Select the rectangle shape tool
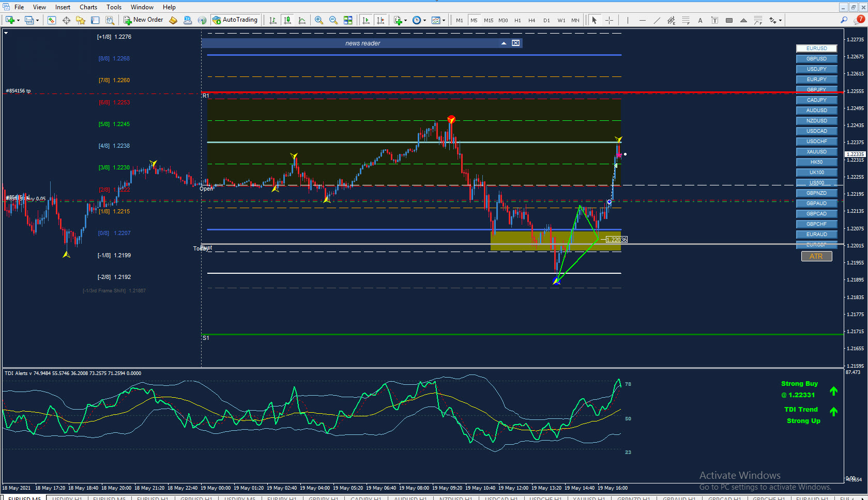The height and width of the screenshot is (500, 868). [729, 20]
